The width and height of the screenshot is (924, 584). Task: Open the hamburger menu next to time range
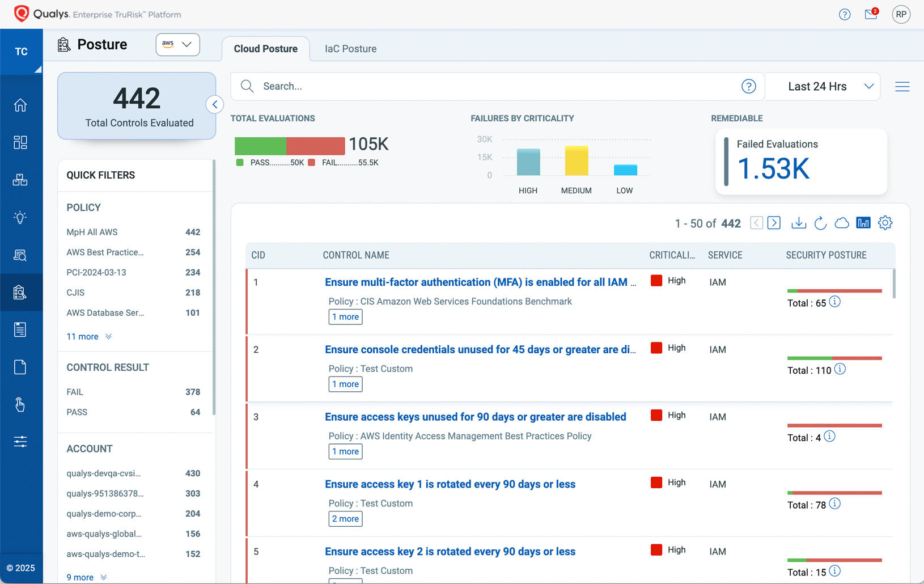[x=902, y=86]
